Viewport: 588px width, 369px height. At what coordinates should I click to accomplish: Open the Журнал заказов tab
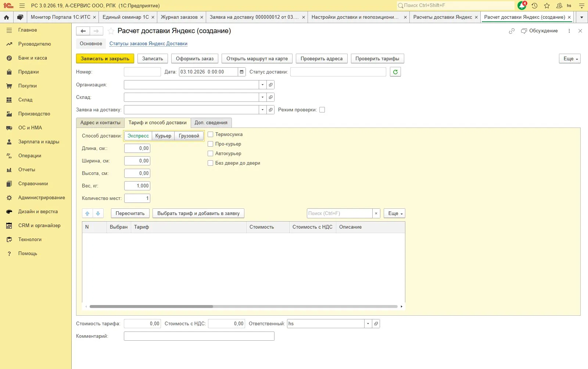click(x=179, y=17)
